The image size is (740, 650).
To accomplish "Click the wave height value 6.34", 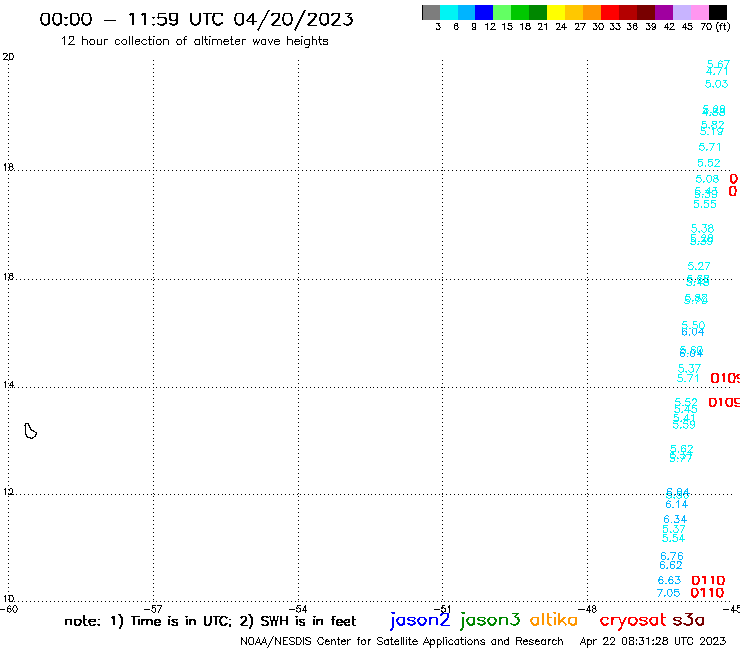I will pos(675,519).
